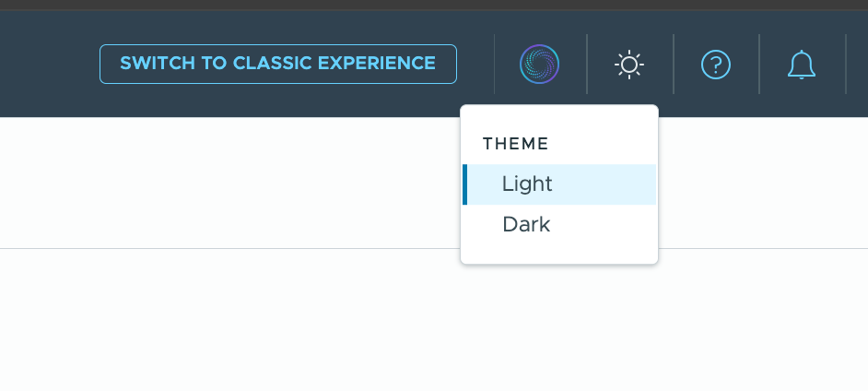Launch the circular gradient spiral logo
Viewport: 868px width, 391px height.
point(539,65)
